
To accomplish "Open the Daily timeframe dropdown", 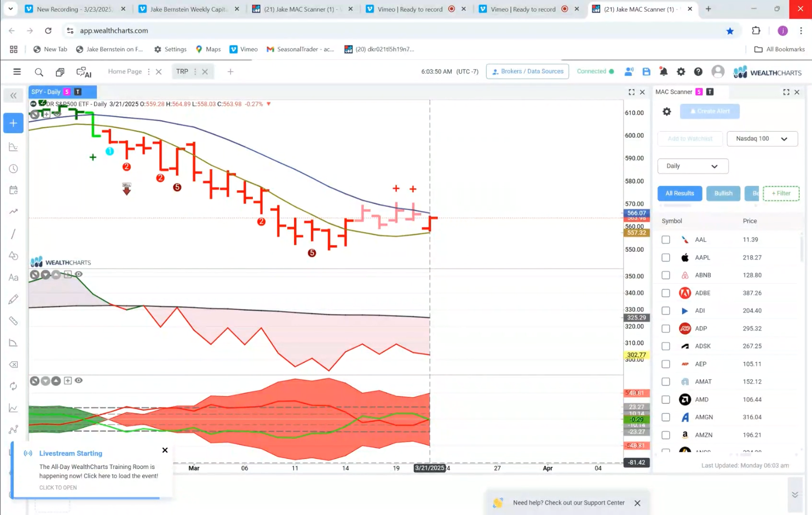I will coord(693,166).
